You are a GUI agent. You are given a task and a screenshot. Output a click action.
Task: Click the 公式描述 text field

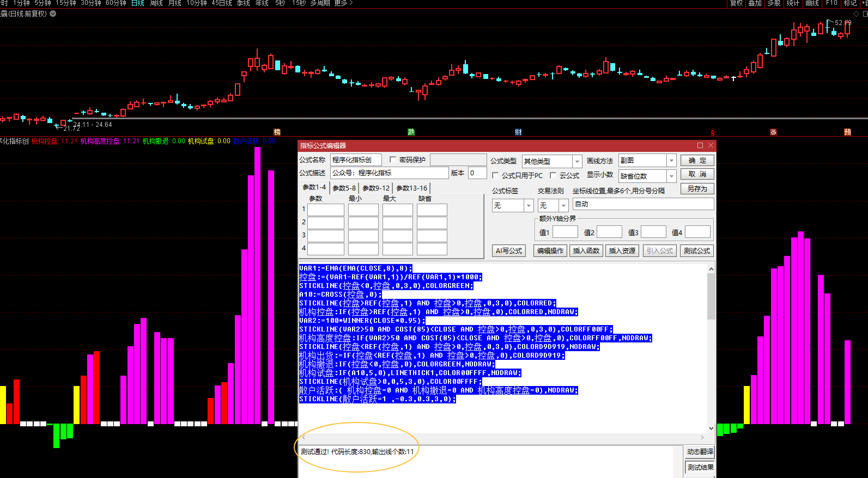389,173
